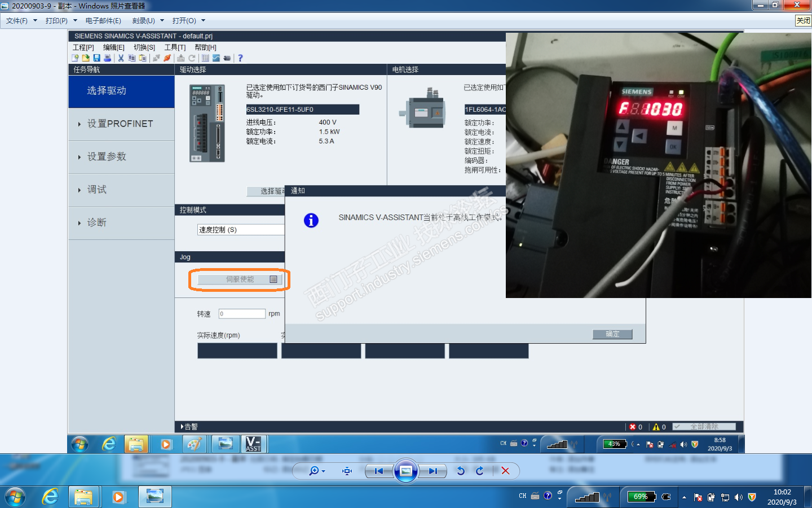Open the 打开(O) dropdown menu
Screen dimensions: 812x508
click(x=189, y=21)
